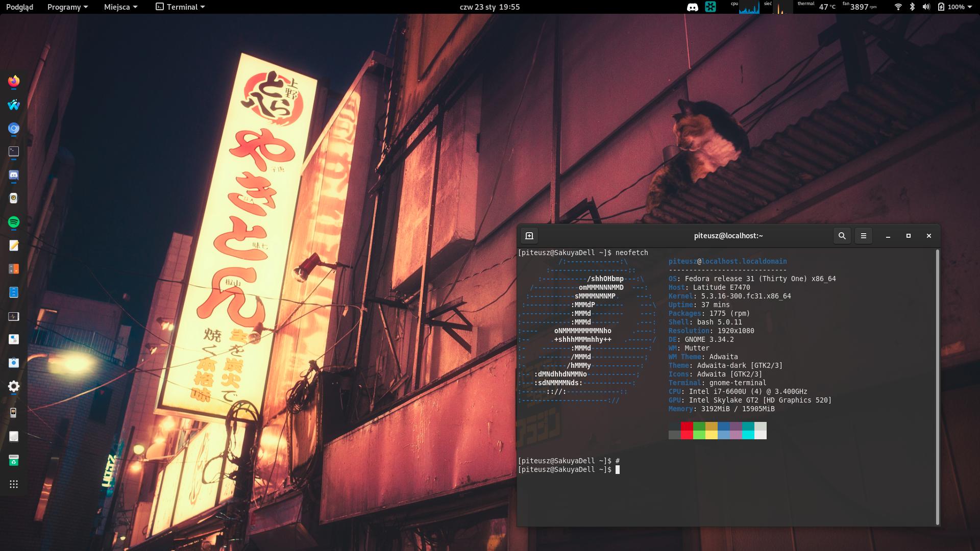Open the disk drive icon in dock
The image size is (980, 551).
tap(14, 436)
